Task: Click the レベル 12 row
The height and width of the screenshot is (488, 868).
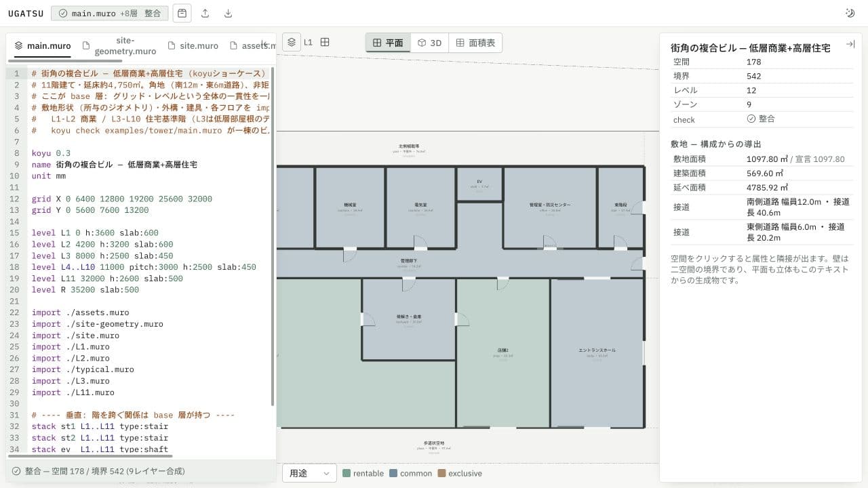Action: [763, 90]
